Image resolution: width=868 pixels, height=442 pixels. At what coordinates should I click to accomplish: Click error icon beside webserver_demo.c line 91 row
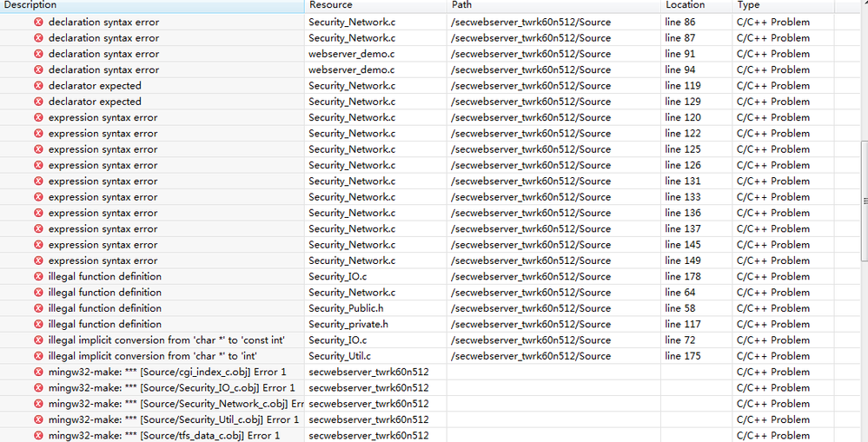(38, 54)
